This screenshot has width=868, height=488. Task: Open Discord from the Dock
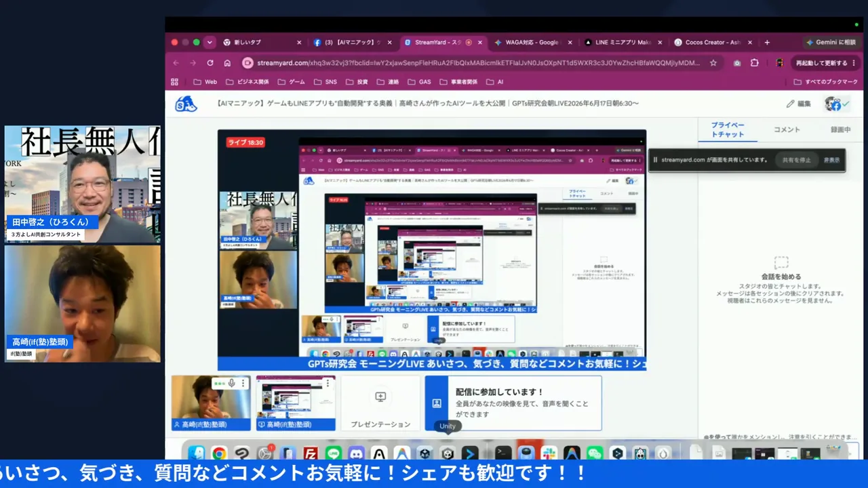[x=356, y=453]
